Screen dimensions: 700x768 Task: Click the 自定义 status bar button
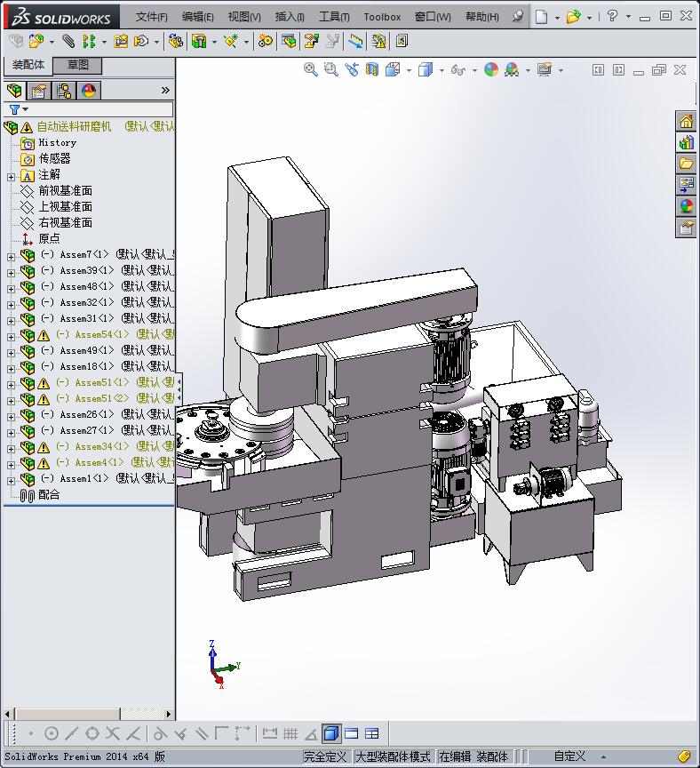point(569,756)
